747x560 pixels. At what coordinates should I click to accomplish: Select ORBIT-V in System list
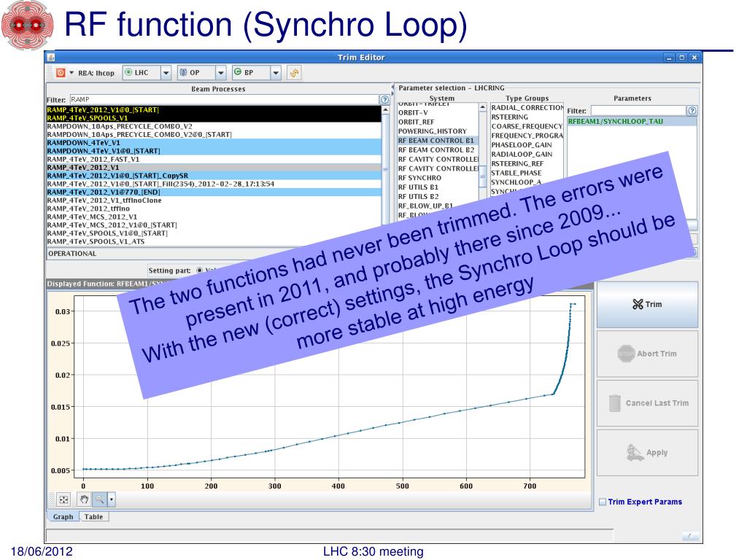(x=438, y=113)
